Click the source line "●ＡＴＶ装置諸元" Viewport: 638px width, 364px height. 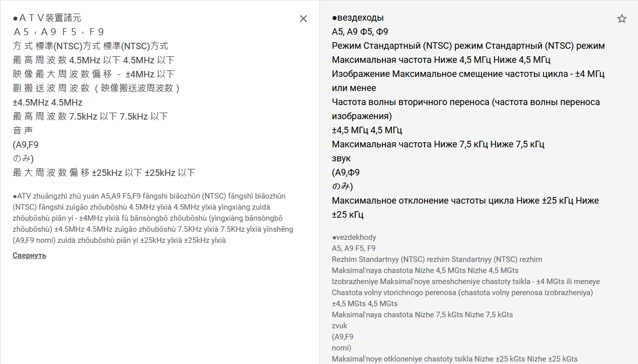(x=47, y=18)
